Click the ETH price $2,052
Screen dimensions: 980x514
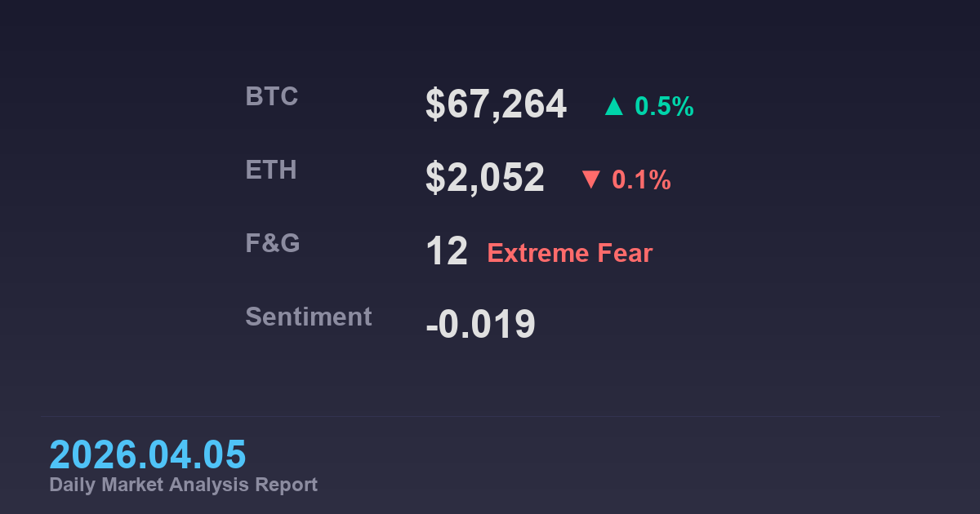(485, 178)
